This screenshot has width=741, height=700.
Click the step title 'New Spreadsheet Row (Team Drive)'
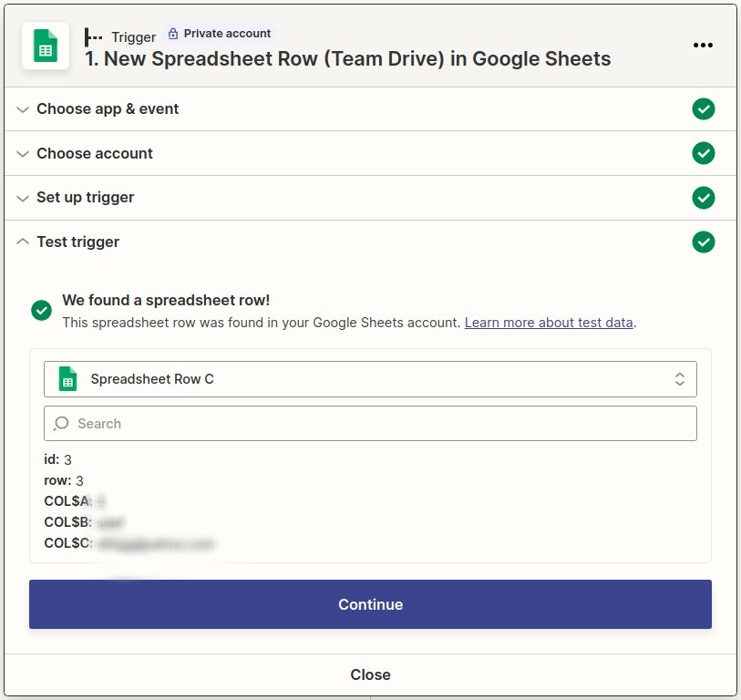click(348, 59)
